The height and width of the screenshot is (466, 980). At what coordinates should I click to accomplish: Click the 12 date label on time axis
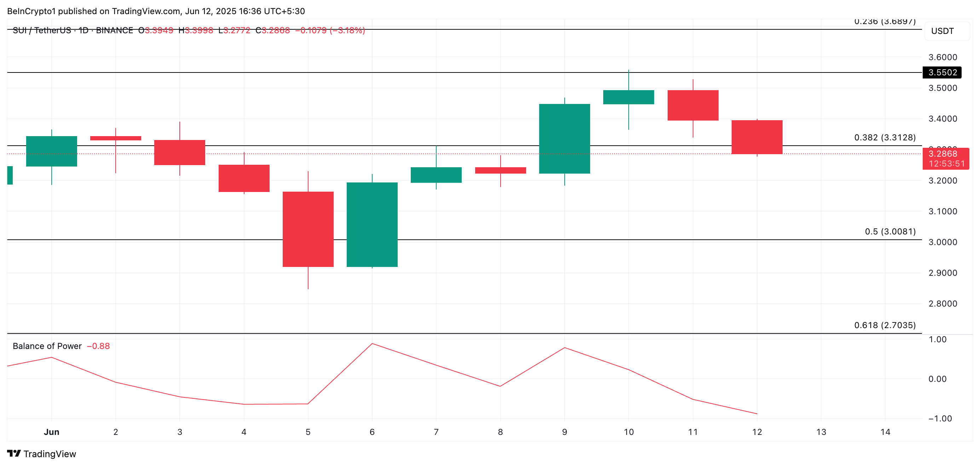[x=757, y=432]
